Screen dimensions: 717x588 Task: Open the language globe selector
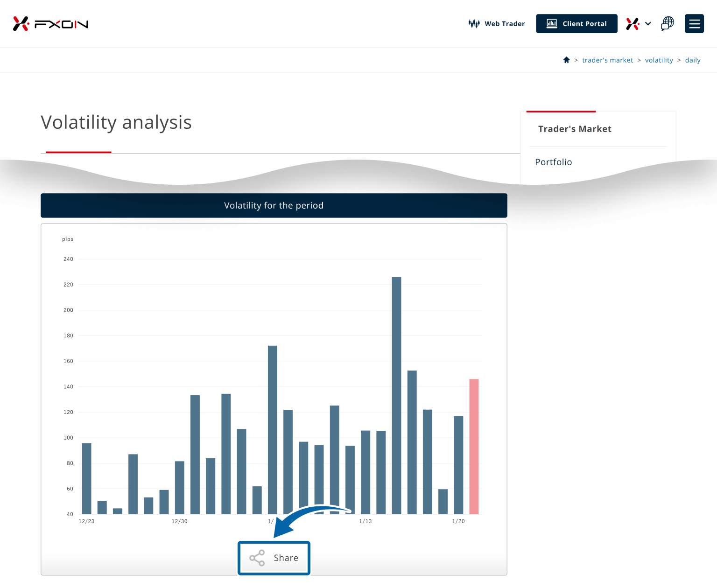pyautogui.click(x=668, y=23)
